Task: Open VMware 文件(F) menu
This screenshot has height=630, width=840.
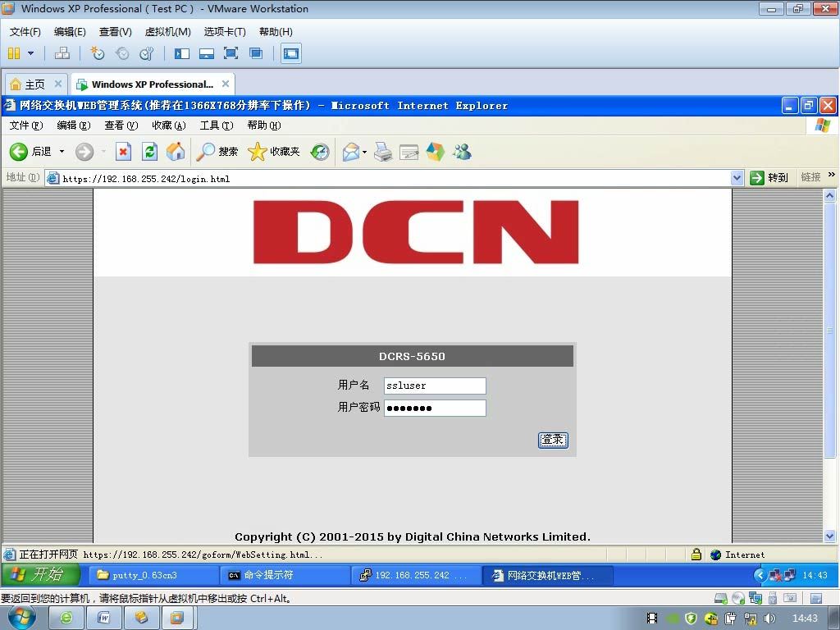Action: 25,32
